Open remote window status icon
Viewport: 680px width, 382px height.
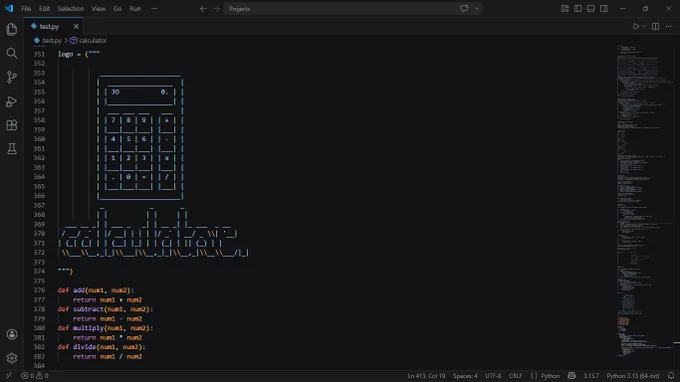(x=9, y=375)
